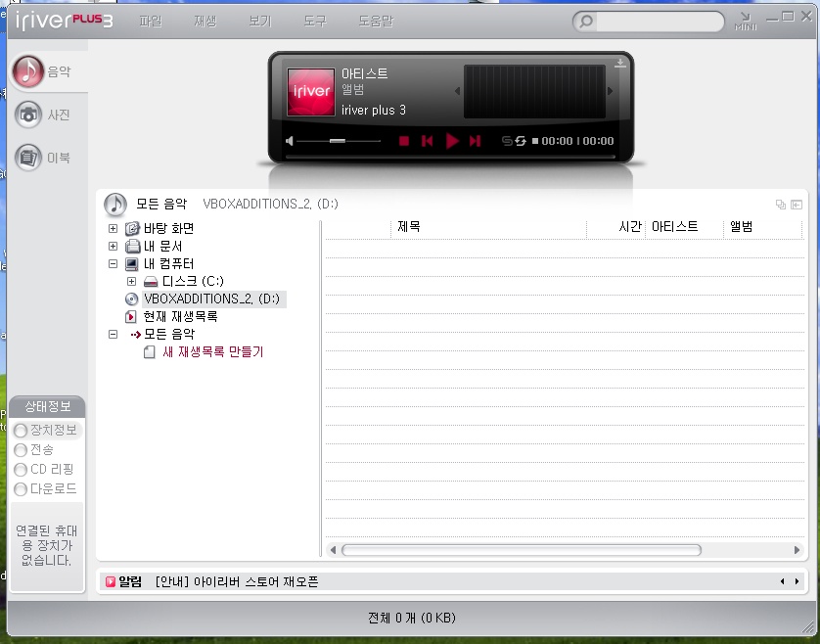Click the overlapping windows panel icon
The image size is (820, 644).
pos(781,205)
